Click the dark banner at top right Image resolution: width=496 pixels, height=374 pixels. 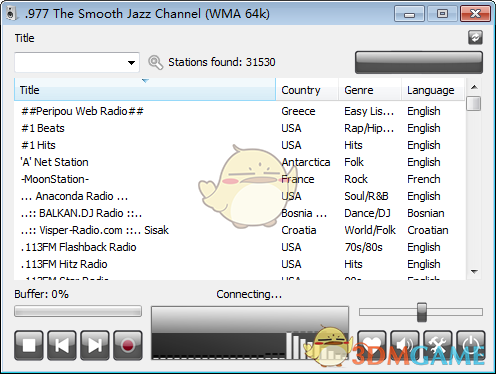(419, 62)
